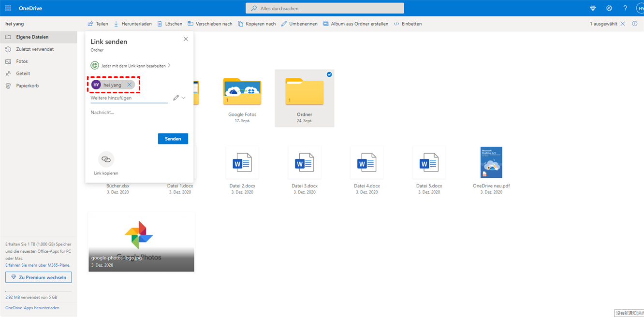Click the Link kopieren chain icon
Viewport: 644px width, 317px height.
click(x=106, y=159)
